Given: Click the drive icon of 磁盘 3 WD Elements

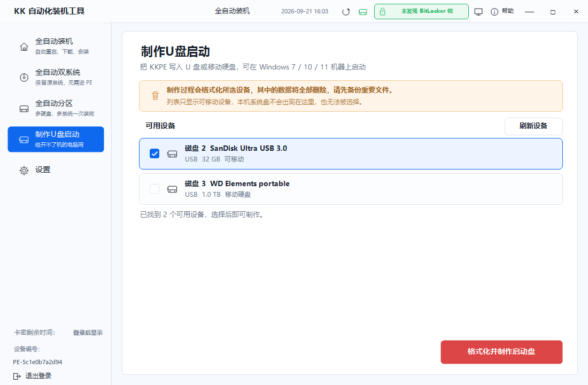Looking at the screenshot, I should 172,189.
